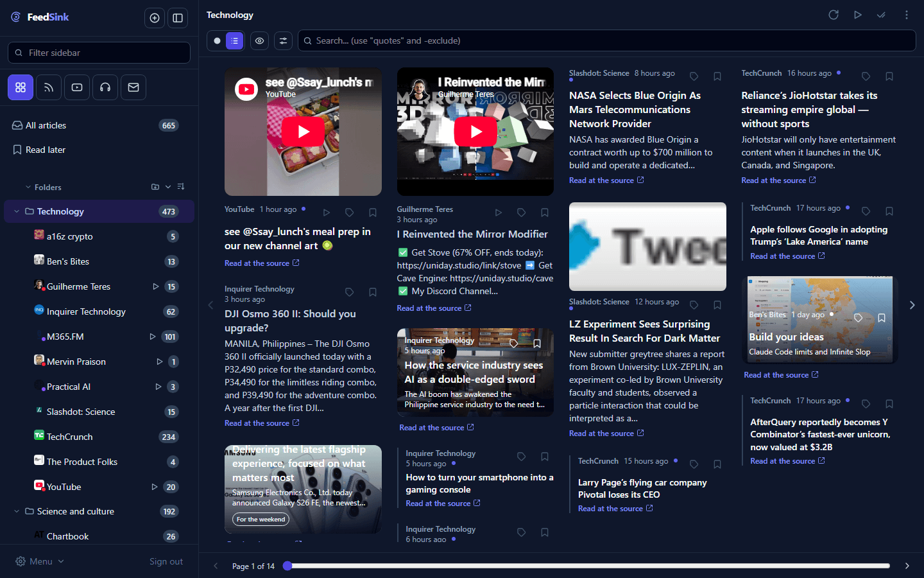Bookmark the Lake America article

tap(889, 211)
